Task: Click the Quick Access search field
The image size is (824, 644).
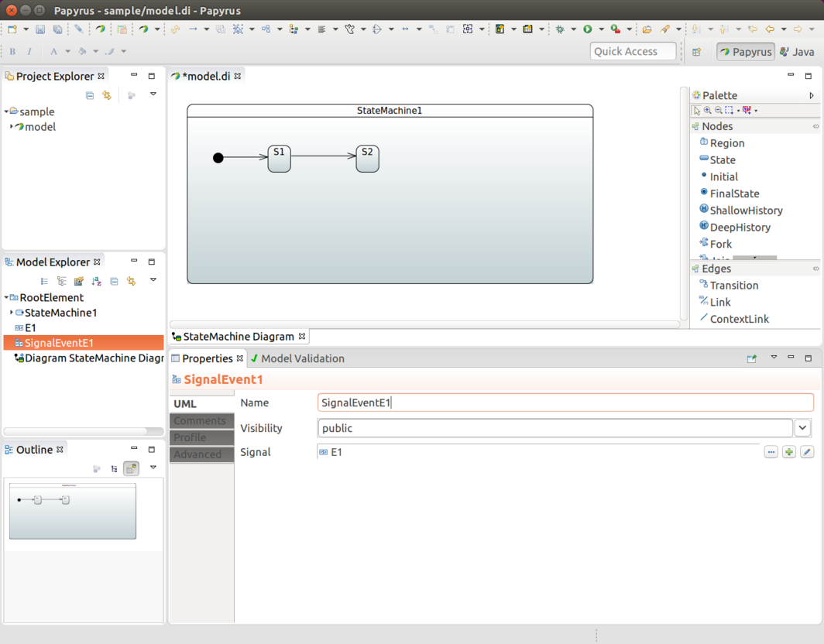Action: [633, 52]
